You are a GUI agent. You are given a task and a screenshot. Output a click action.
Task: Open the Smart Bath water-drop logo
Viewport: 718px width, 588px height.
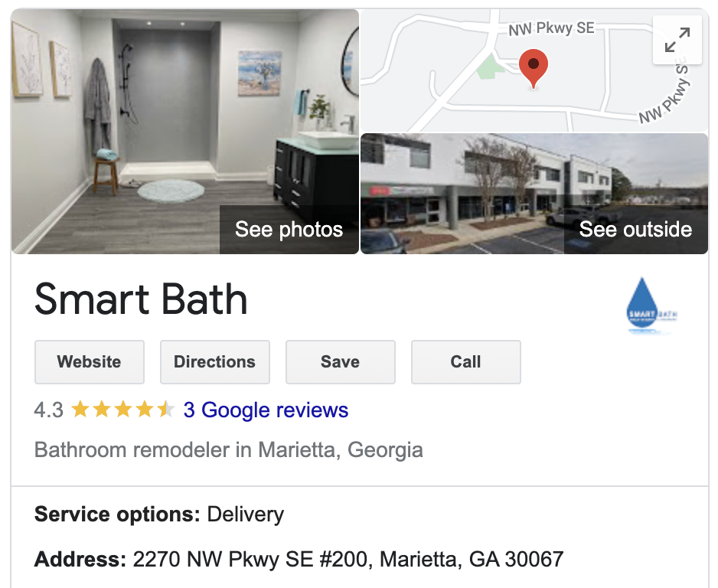(x=651, y=305)
